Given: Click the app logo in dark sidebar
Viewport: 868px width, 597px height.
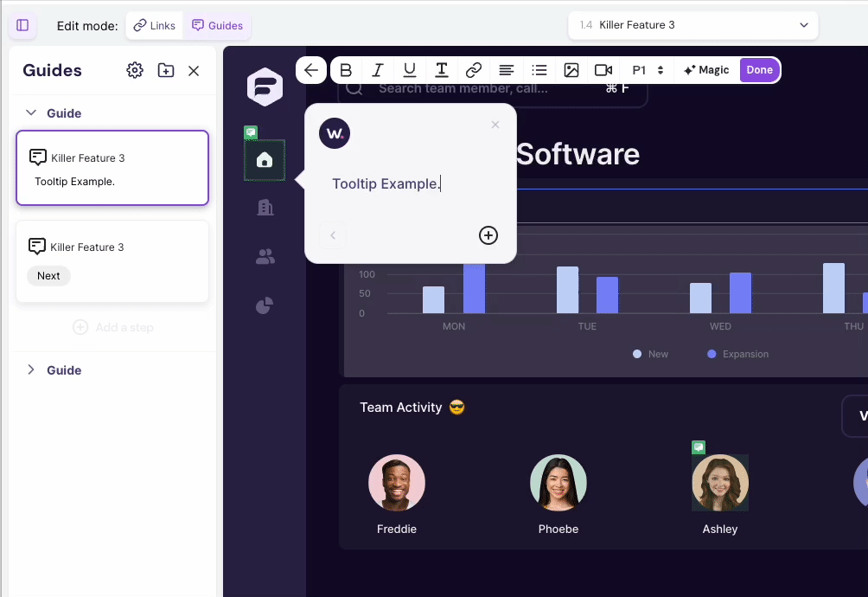Looking at the screenshot, I should (x=265, y=87).
